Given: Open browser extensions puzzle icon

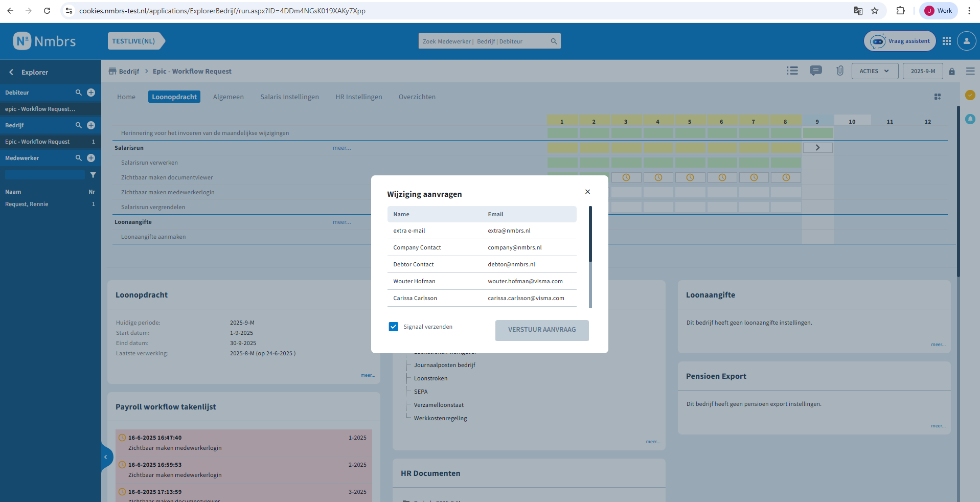Looking at the screenshot, I should click(901, 11).
